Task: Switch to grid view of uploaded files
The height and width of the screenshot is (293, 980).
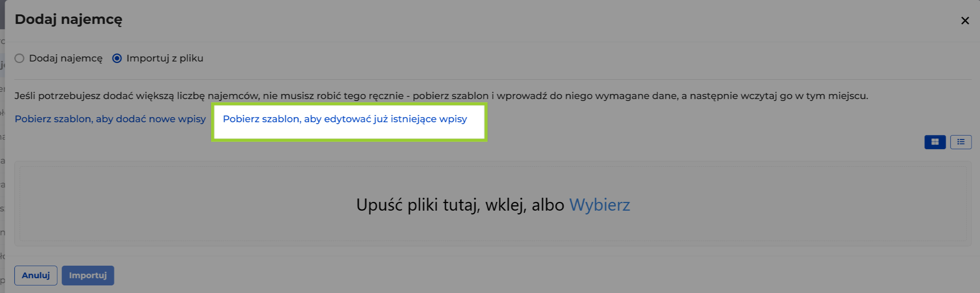Action: (935, 142)
